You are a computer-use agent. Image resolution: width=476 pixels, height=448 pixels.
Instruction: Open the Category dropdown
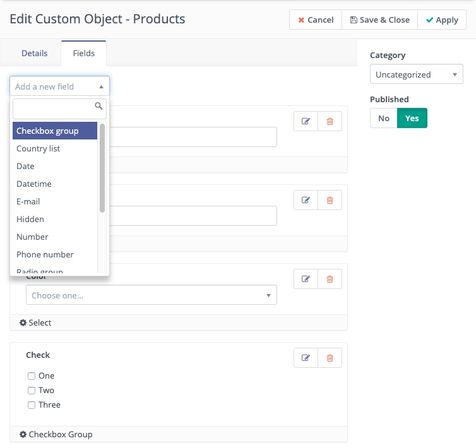[417, 74]
